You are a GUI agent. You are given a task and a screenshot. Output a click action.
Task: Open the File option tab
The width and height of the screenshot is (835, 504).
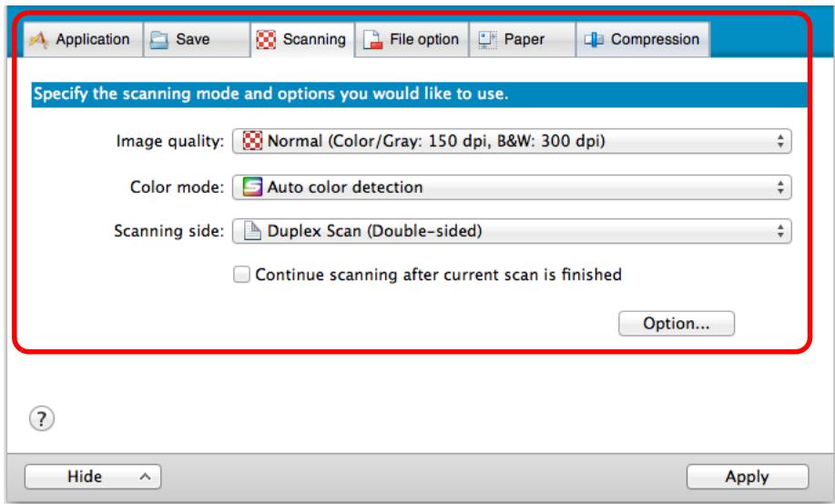[412, 39]
